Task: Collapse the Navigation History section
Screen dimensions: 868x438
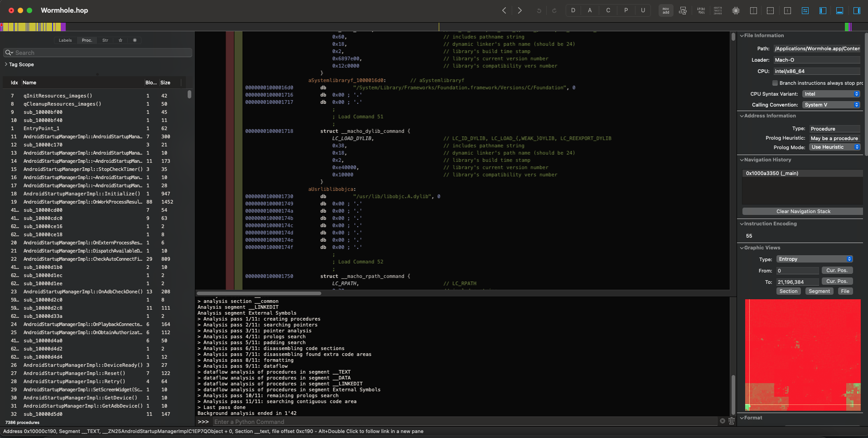Action: [742, 160]
